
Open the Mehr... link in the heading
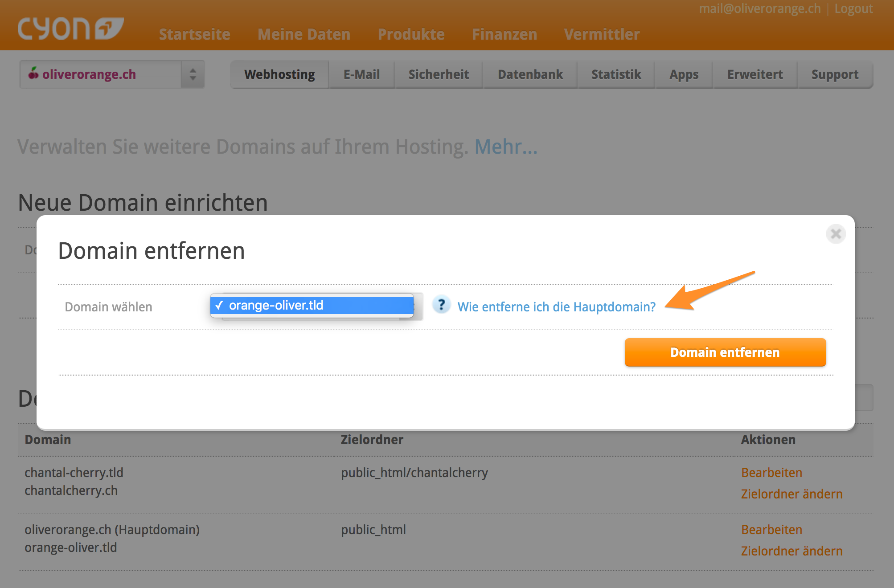point(506,147)
